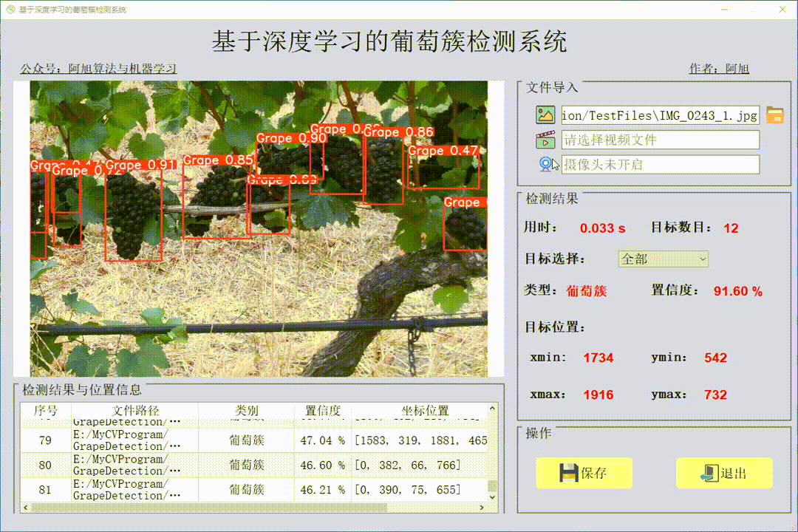
Task: Click coordinates cell [0, 390, 75, 655]
Action: click(420, 490)
